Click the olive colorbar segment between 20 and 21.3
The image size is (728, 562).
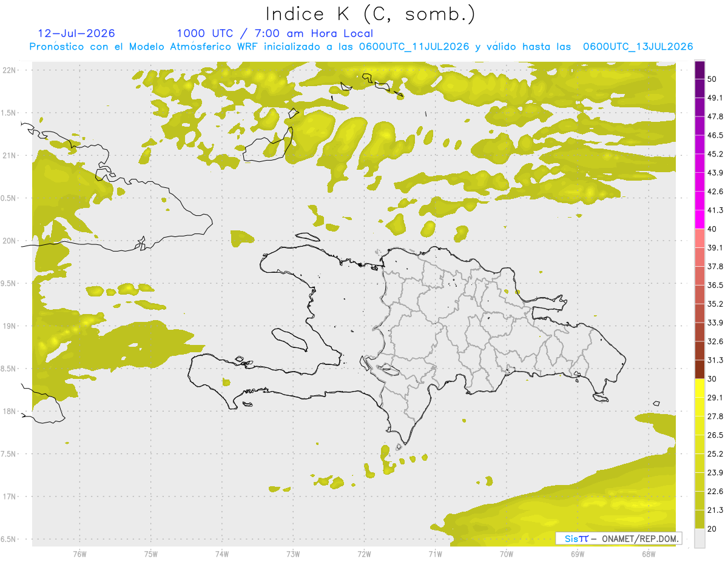pos(699,519)
